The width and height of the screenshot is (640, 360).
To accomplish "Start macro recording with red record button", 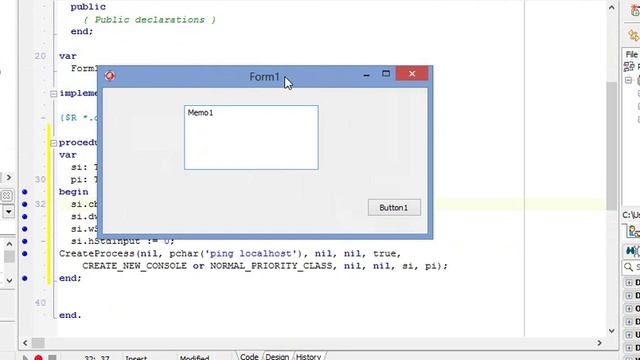I will 38,358.
